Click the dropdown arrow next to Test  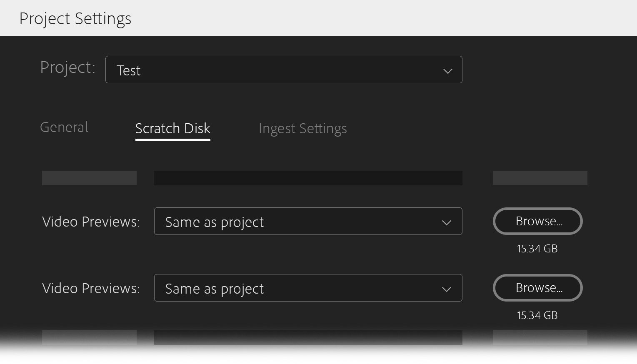point(448,71)
